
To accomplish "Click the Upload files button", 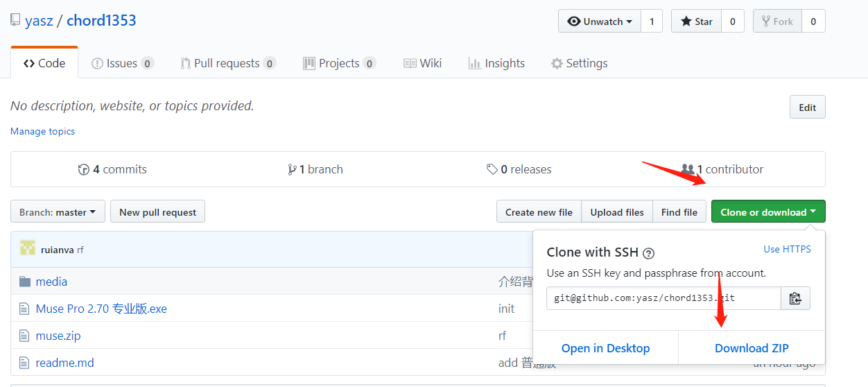I will click(x=617, y=212).
